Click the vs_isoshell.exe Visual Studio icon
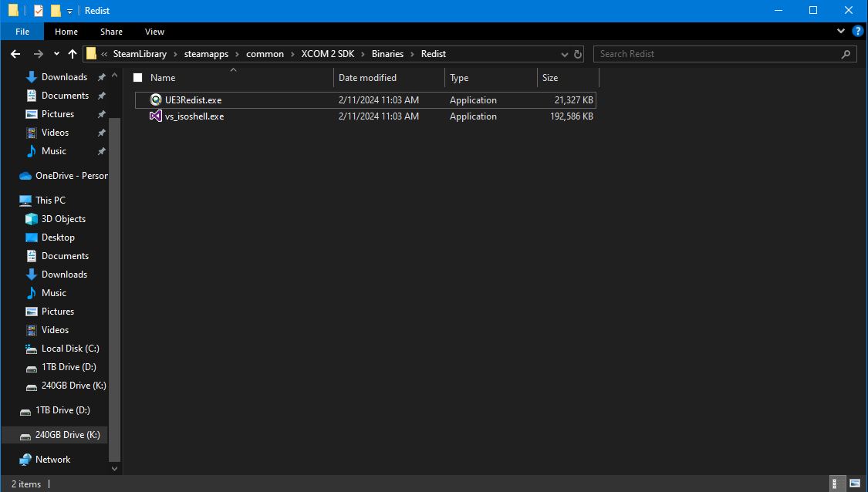The height and width of the screenshot is (492, 868). (156, 116)
